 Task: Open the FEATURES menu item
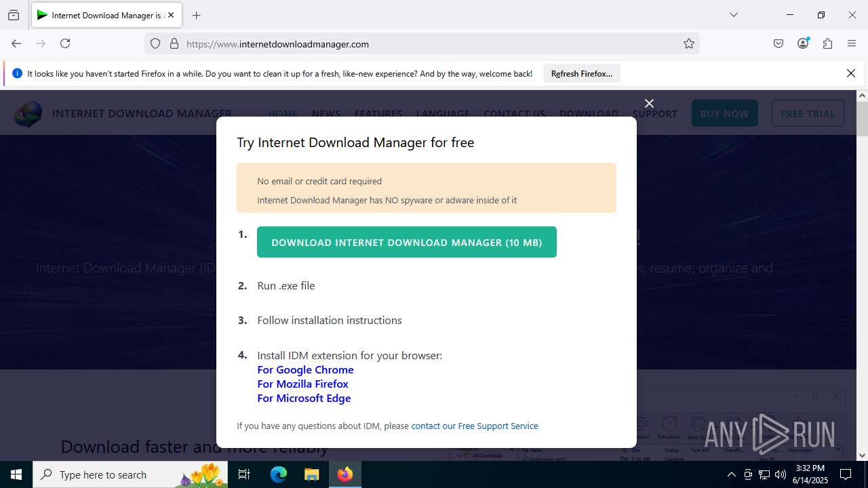tap(378, 113)
